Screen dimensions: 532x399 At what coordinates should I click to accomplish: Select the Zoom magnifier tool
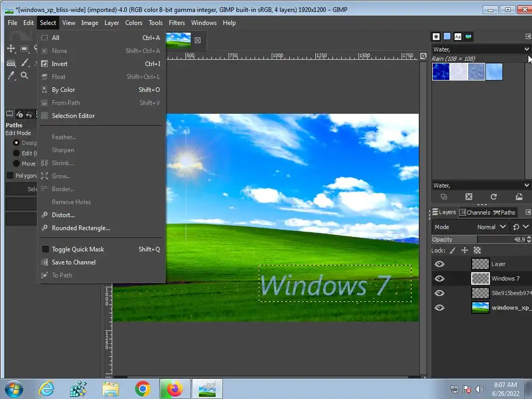pyautogui.click(x=24, y=75)
